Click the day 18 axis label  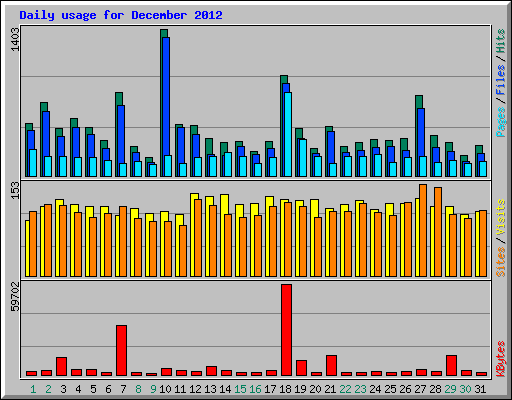click(285, 389)
